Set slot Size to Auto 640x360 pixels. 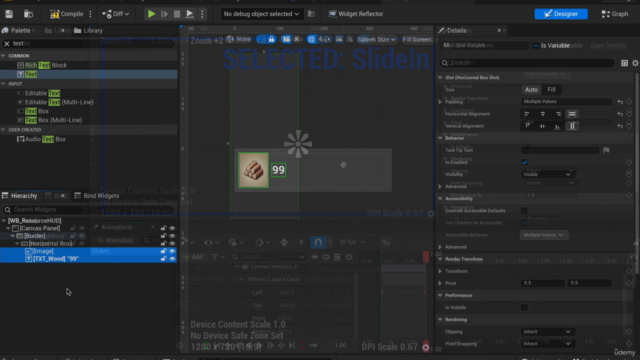[531, 90]
